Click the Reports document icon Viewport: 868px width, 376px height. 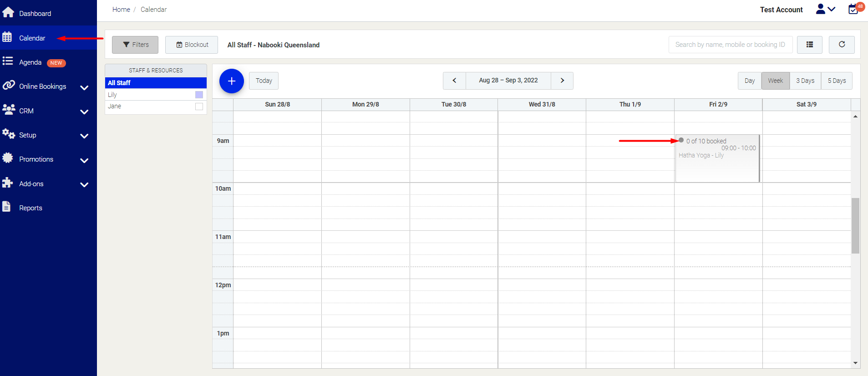6,207
